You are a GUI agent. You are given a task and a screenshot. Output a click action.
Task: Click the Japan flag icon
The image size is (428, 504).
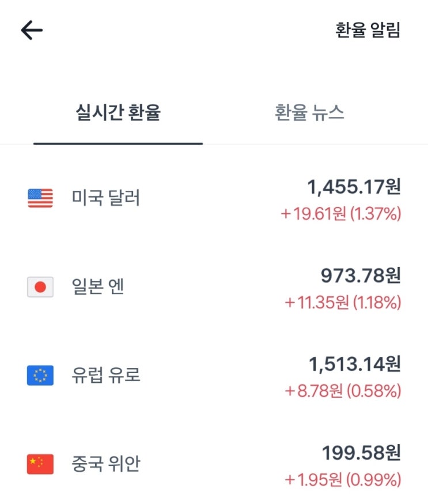[x=40, y=287]
